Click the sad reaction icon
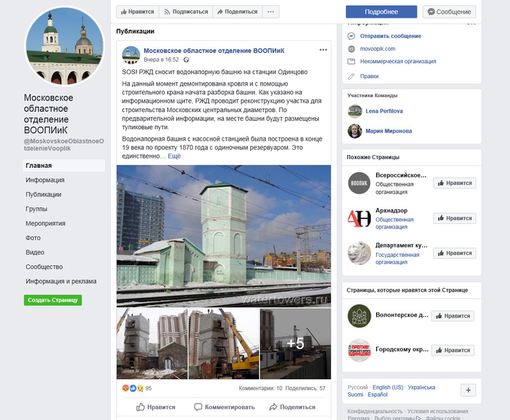Viewport: 510px width, 420px height. coord(140,388)
